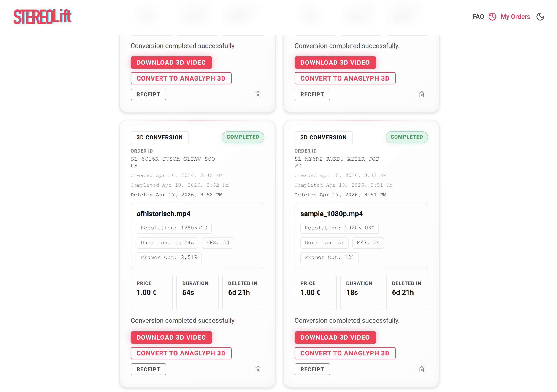The image size is (557, 392).
Task: Click the Download 3D Video button in the top-left card
Action: pos(171,62)
